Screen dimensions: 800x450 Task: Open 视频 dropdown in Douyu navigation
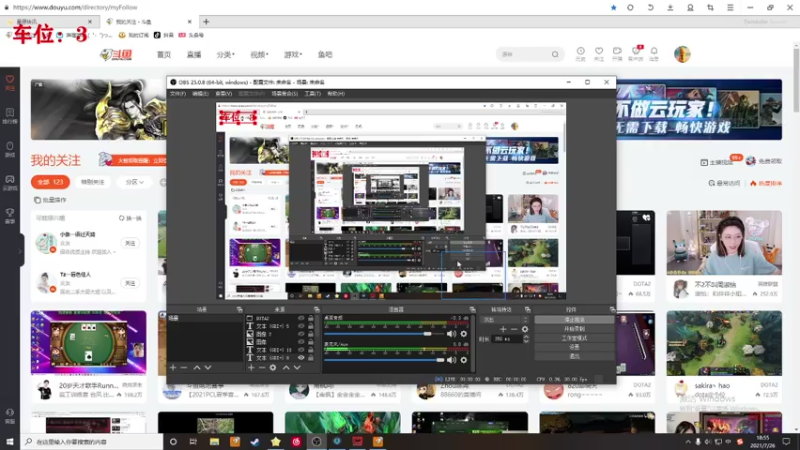point(259,55)
